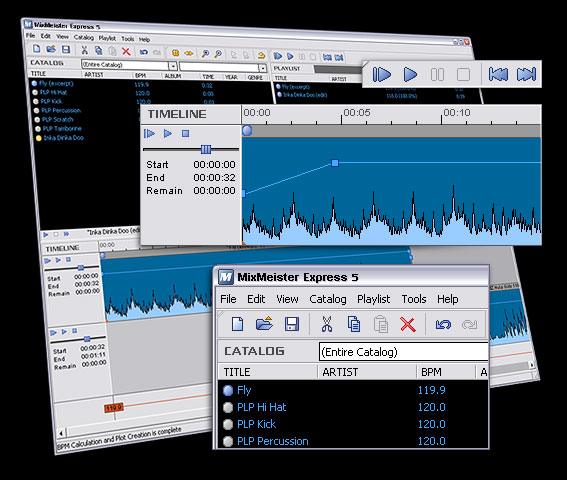Viewport: 567px width, 480px height.
Task: Open the (Entire Catalog) dropdown arrow in the background window
Action: 173,66
